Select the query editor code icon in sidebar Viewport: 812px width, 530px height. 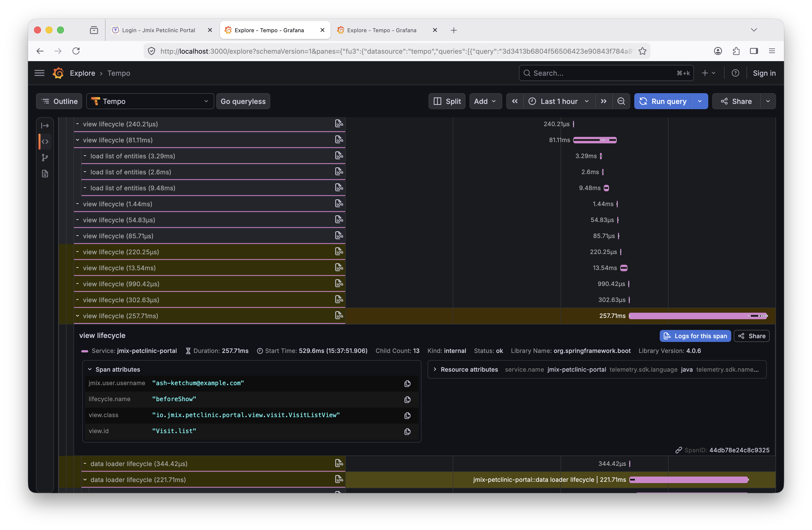(45, 141)
